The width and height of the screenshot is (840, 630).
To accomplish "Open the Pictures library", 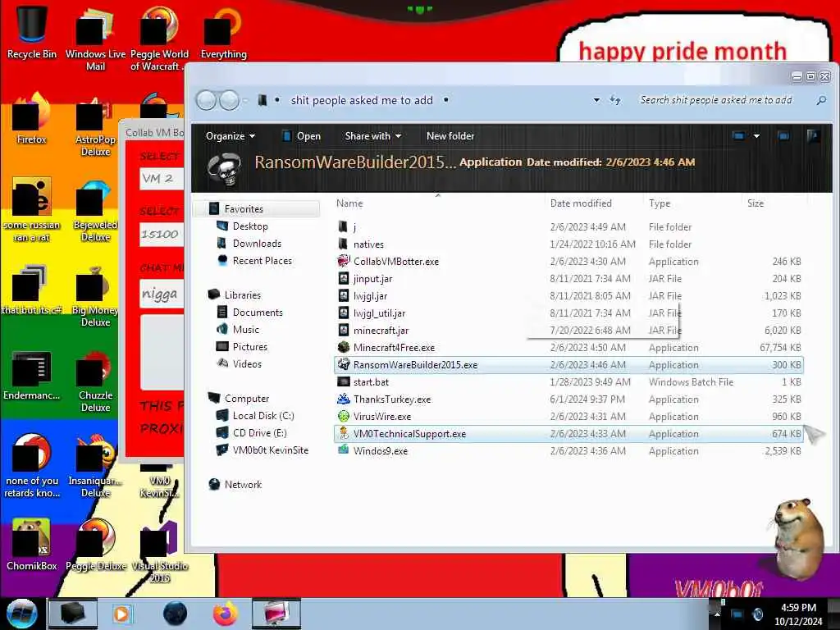I will 249,347.
